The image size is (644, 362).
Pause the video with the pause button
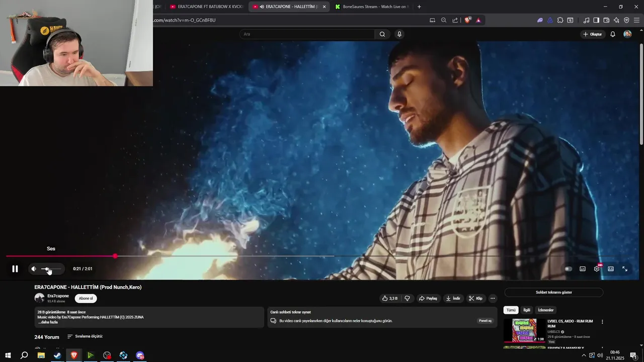click(15, 269)
